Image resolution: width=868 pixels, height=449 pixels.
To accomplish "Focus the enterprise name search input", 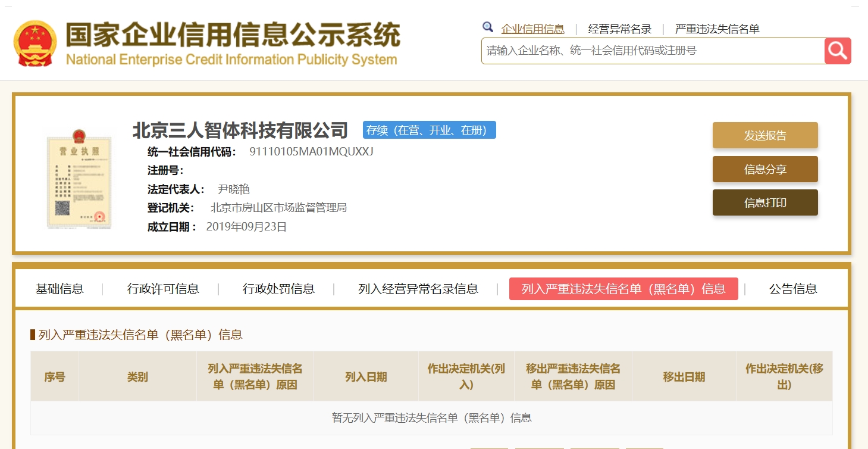I will pos(653,51).
